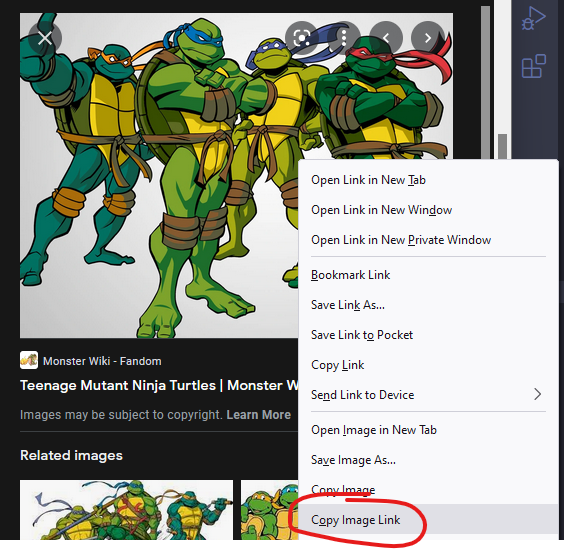Choose Copy Link menu entry

(428, 365)
